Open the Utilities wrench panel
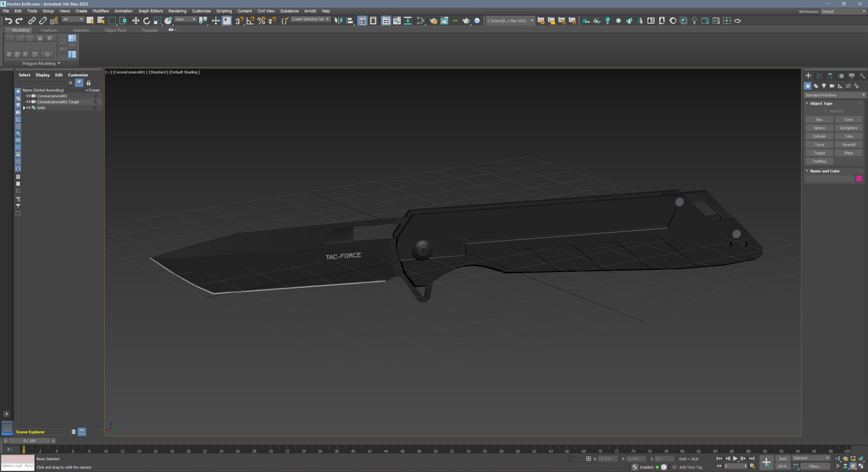 (862, 76)
